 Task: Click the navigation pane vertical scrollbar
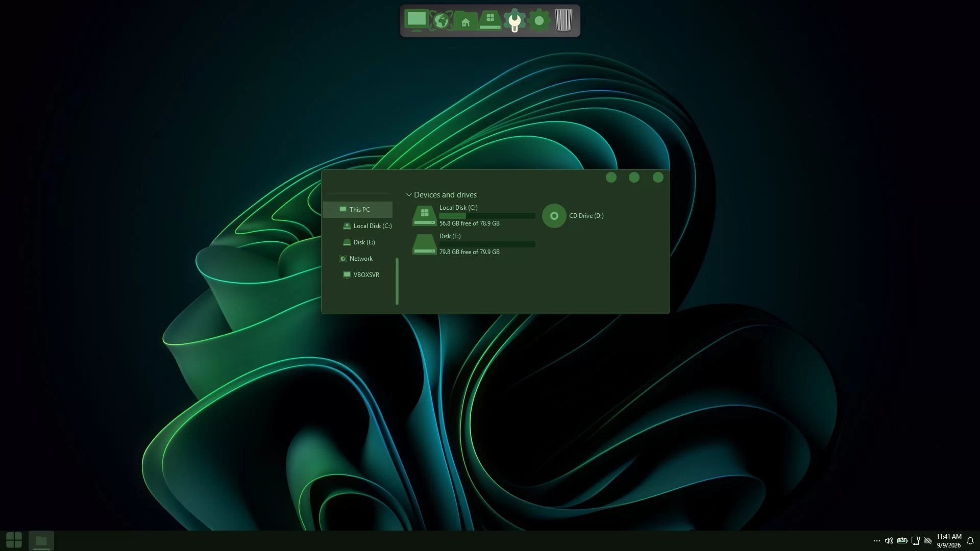397,282
